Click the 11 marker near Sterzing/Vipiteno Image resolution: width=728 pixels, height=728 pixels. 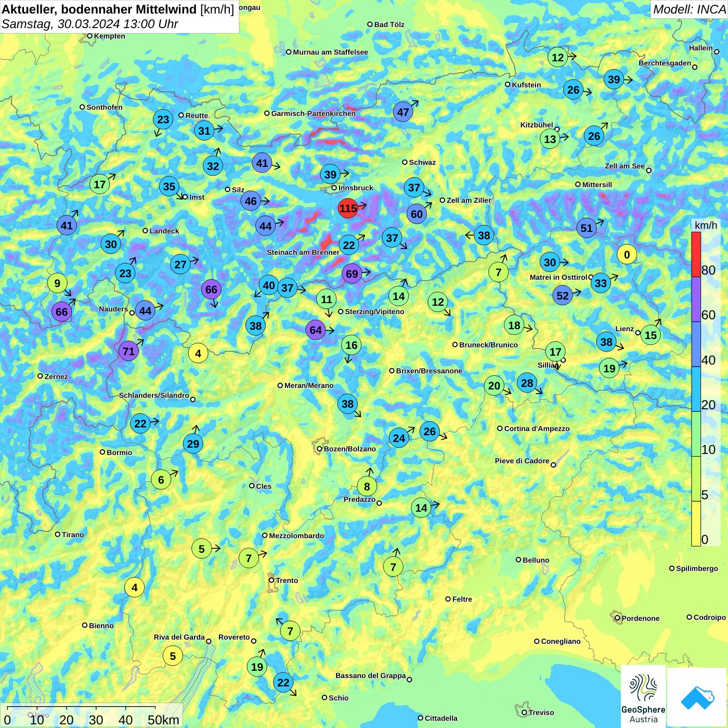326,299
